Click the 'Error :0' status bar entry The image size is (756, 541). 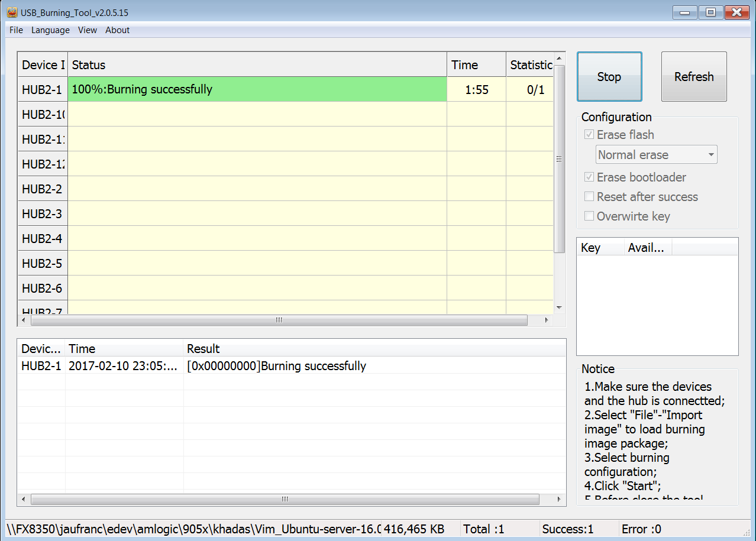[641, 529]
